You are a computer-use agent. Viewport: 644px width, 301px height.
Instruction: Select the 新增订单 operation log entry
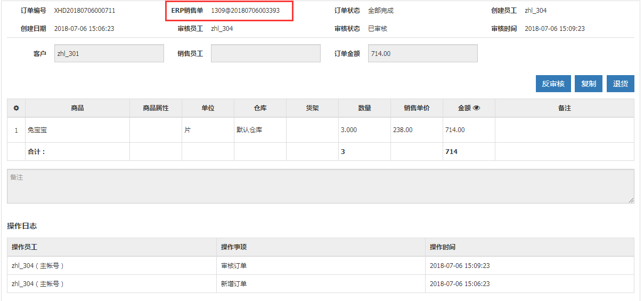coord(234,284)
